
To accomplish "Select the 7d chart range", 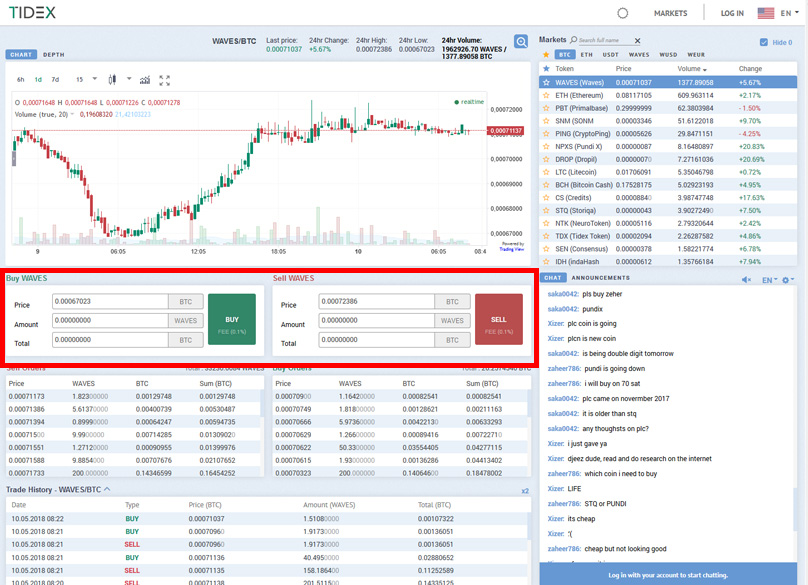I will [x=55, y=80].
